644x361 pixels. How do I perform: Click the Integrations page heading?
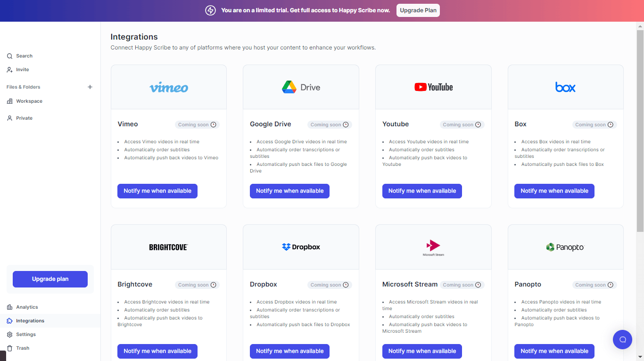[134, 37]
